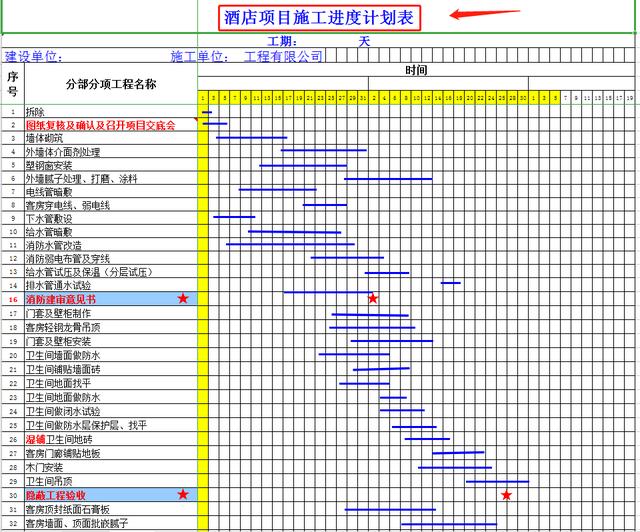This screenshot has height=532, width=640.
Task: Select the 分部分项工程名称 header cell
Action: (x=111, y=84)
